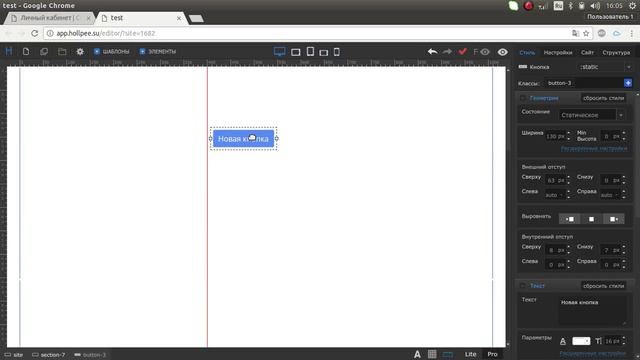
Task: Switch to the Личный кабинет browser tab
Action: [50, 18]
